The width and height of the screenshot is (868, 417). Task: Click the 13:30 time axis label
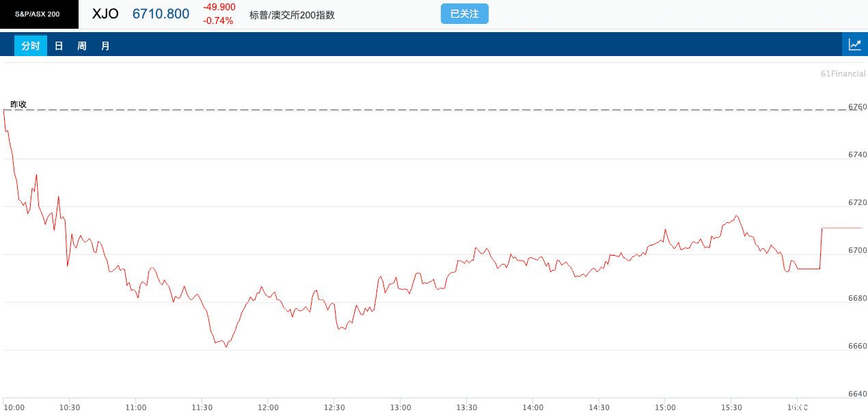pyautogui.click(x=467, y=407)
